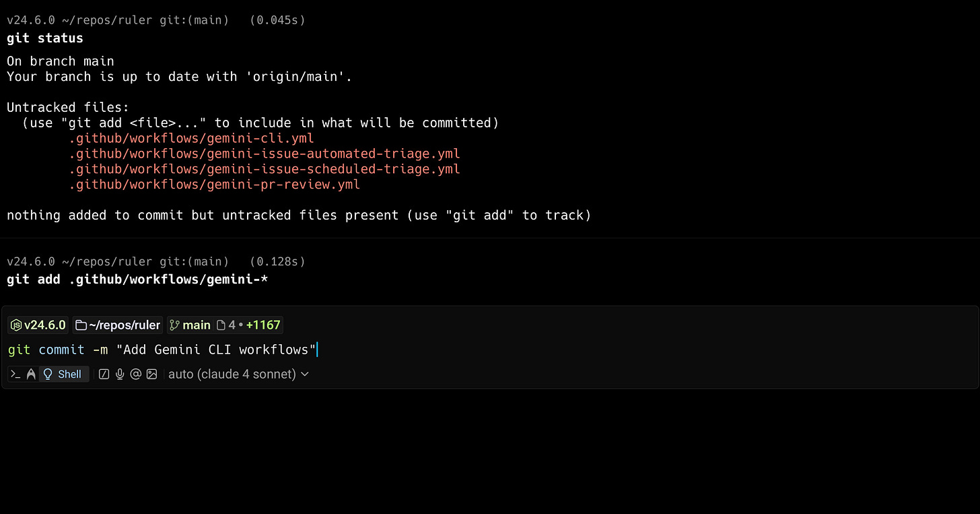Toggle Shell mode with the lightbulb switch
This screenshot has height=514, width=980.
pos(48,374)
